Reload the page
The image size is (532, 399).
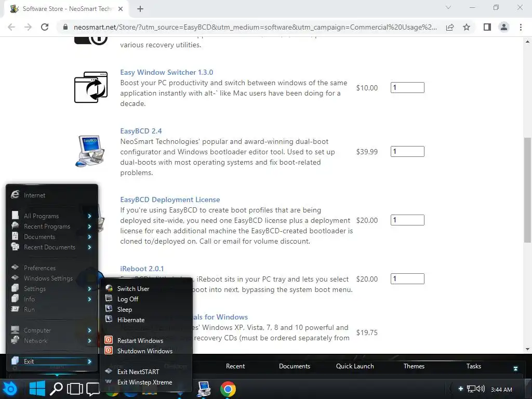pos(45,27)
